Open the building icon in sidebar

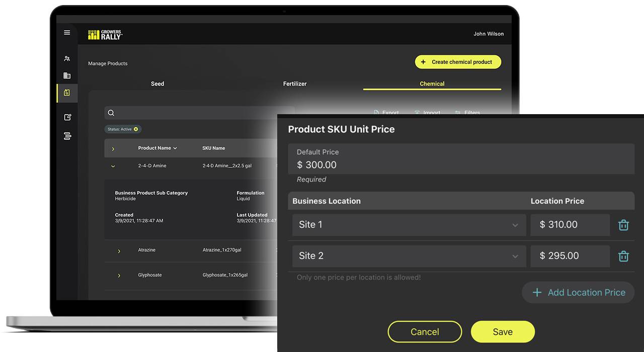67,75
